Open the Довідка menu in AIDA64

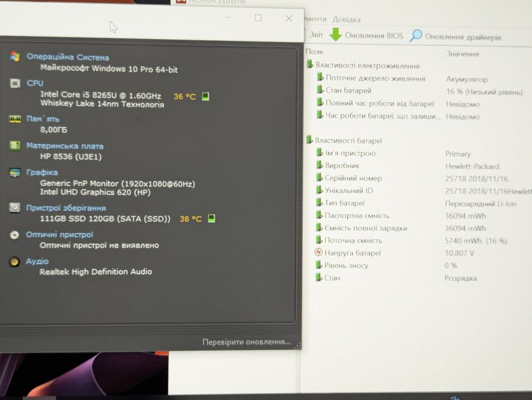346,19
